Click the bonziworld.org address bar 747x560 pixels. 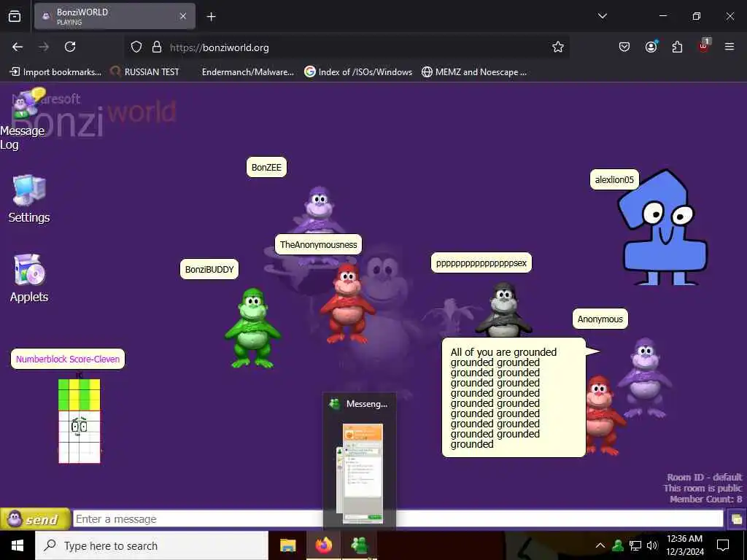point(348,47)
